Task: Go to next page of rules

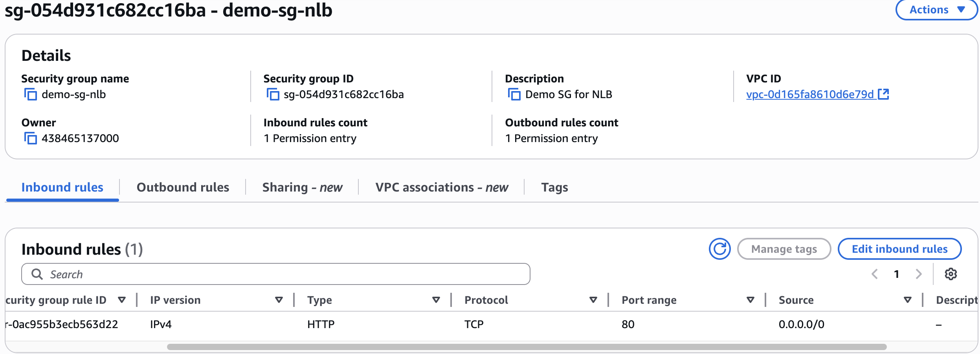Action: tap(918, 274)
